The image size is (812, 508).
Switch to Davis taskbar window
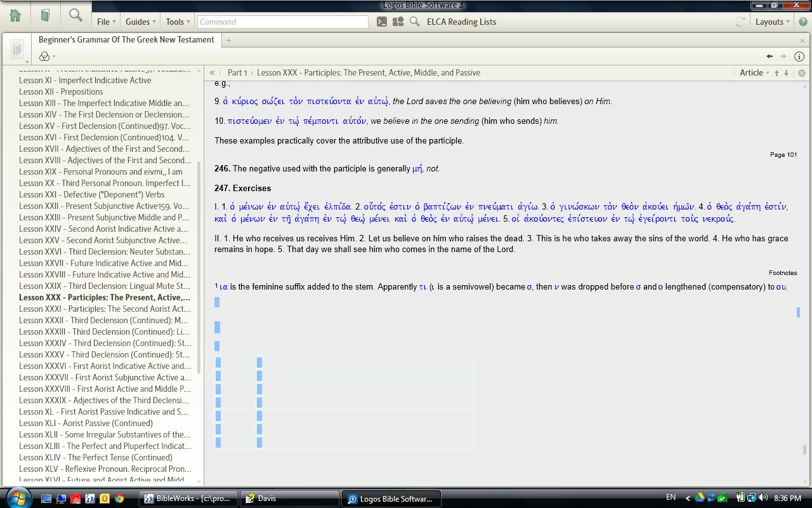(291, 498)
